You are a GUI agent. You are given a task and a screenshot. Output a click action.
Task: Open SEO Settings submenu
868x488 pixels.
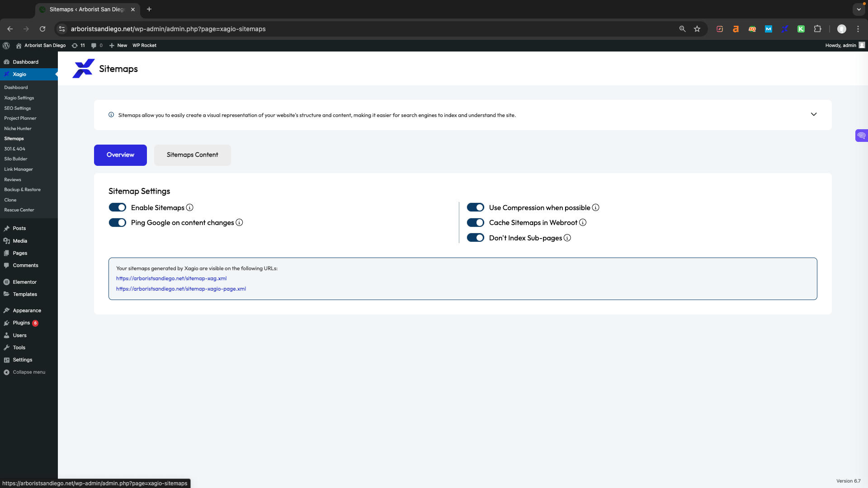pyautogui.click(x=18, y=108)
